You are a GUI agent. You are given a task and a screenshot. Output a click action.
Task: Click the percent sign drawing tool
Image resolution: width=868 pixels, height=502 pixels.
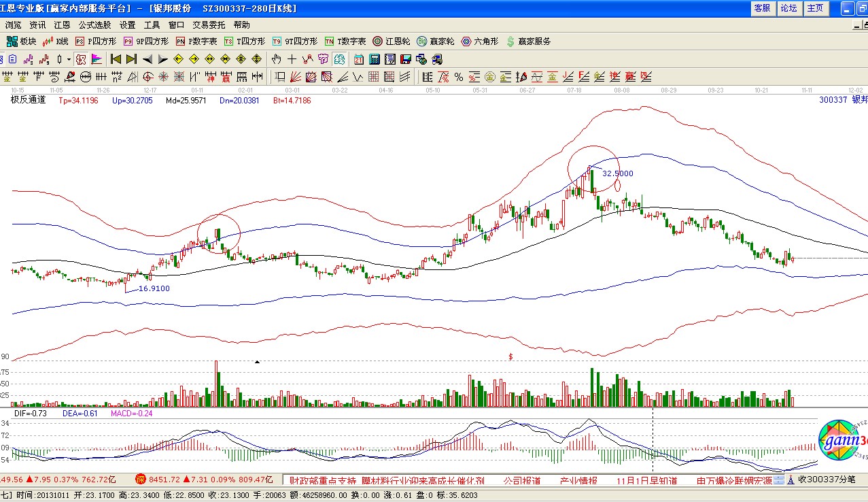(x=459, y=76)
